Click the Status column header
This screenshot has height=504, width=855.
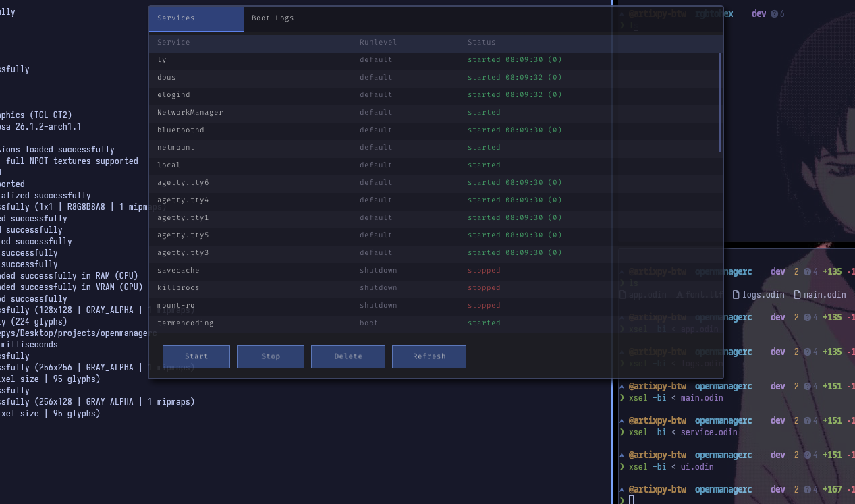(481, 43)
